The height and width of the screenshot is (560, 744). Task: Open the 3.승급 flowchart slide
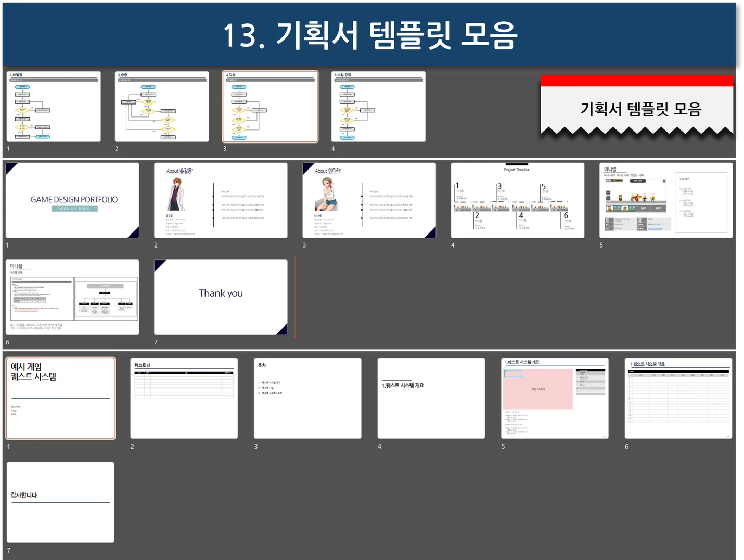click(162, 106)
